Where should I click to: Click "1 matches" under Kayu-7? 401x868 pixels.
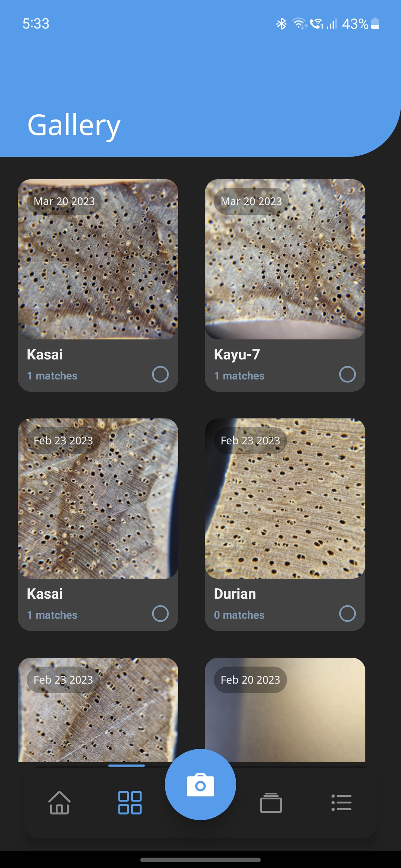[x=239, y=376]
